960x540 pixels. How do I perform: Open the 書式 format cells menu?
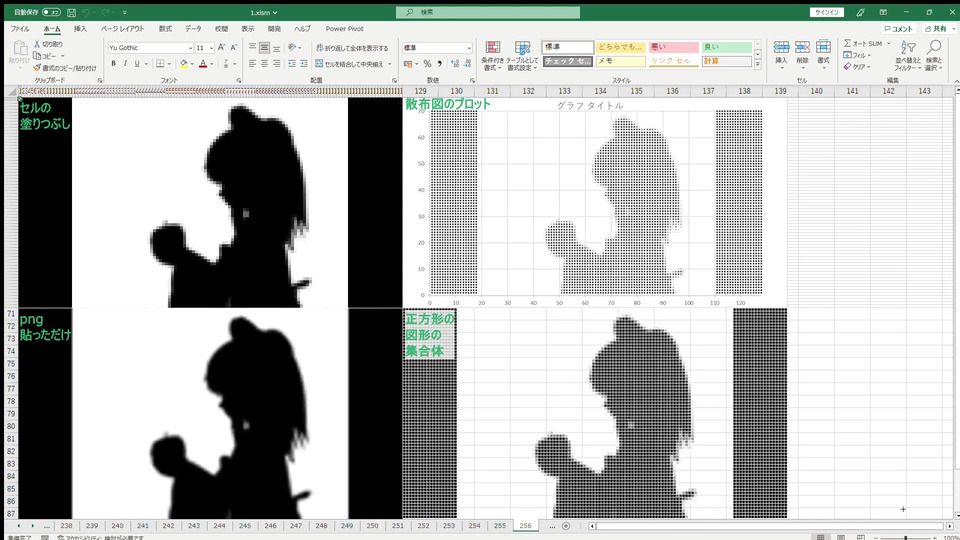tap(823, 53)
